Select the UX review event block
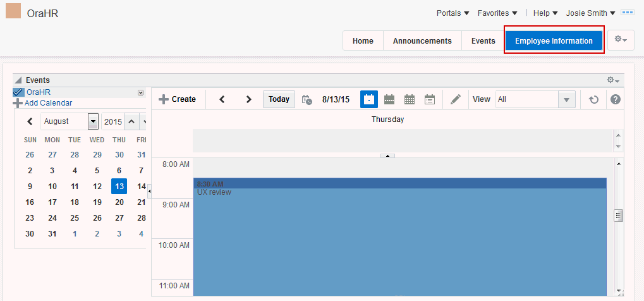 pyautogui.click(x=399, y=237)
